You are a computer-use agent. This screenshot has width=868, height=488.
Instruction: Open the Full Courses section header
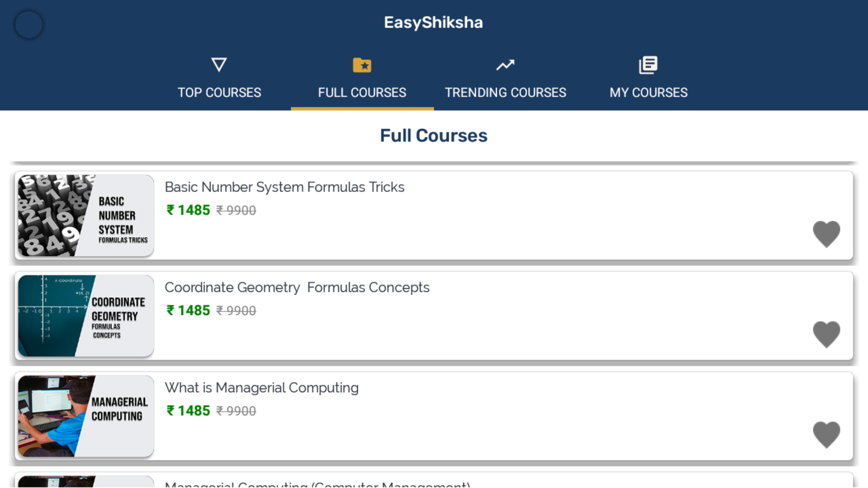(434, 135)
